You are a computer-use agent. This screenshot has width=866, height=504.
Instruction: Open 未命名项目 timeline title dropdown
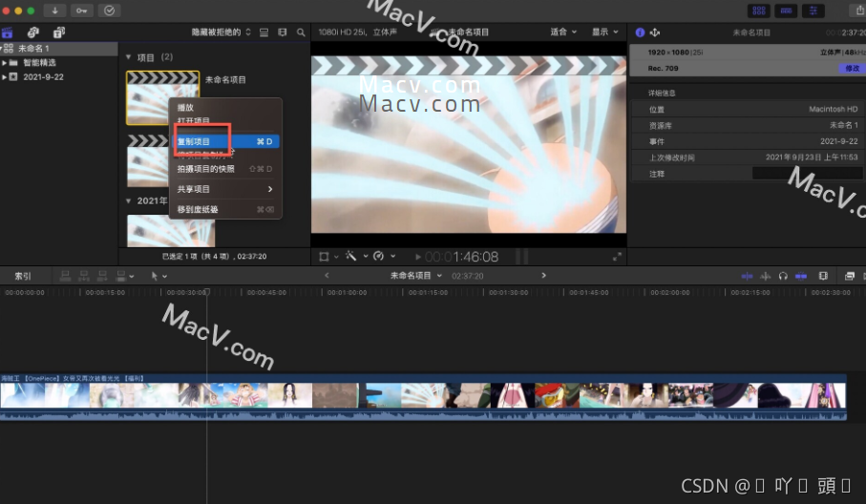416,276
